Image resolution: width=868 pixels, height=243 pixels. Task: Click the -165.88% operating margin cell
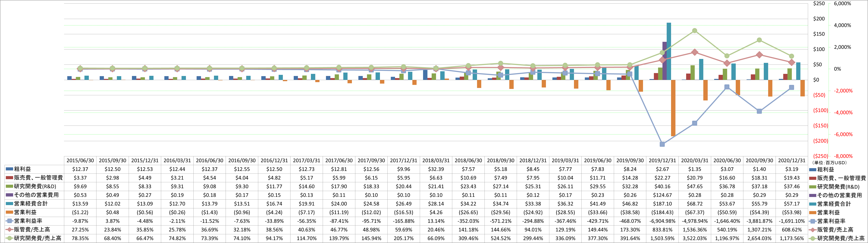(x=404, y=221)
